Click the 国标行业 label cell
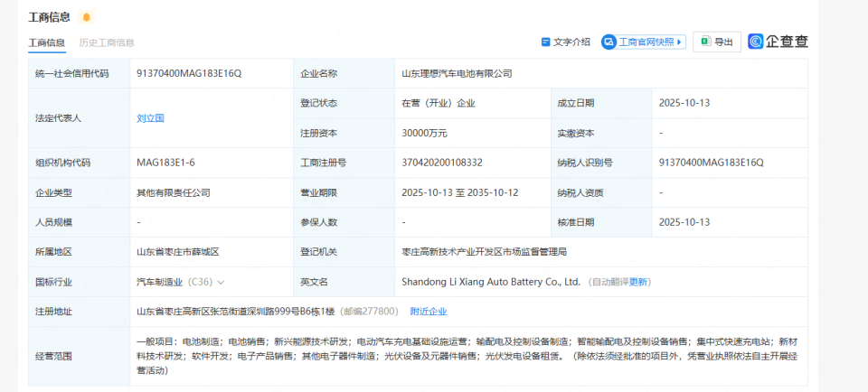 80,282
